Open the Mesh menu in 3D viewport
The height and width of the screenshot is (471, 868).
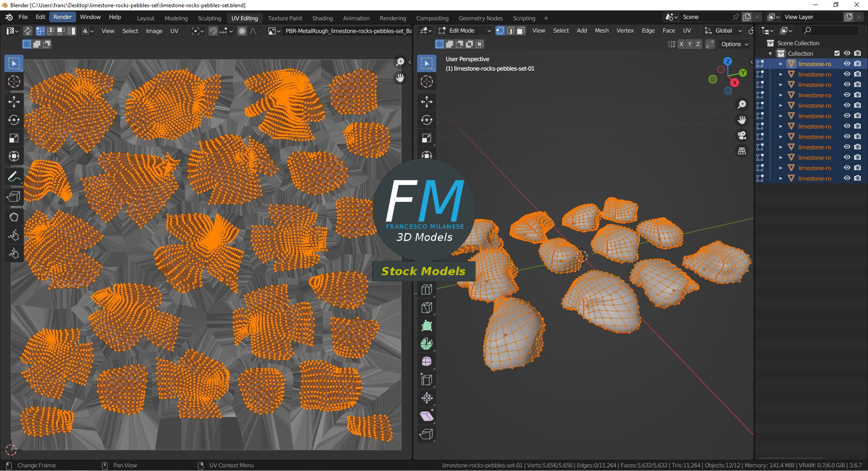pyautogui.click(x=601, y=31)
